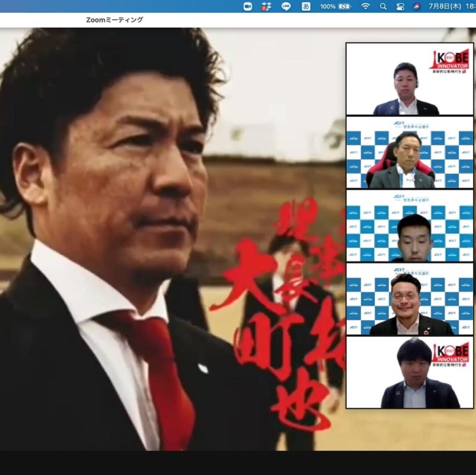Viewport: 476px width, 475px height.
Task: Open the LINE status icon
Action: click(x=286, y=6)
